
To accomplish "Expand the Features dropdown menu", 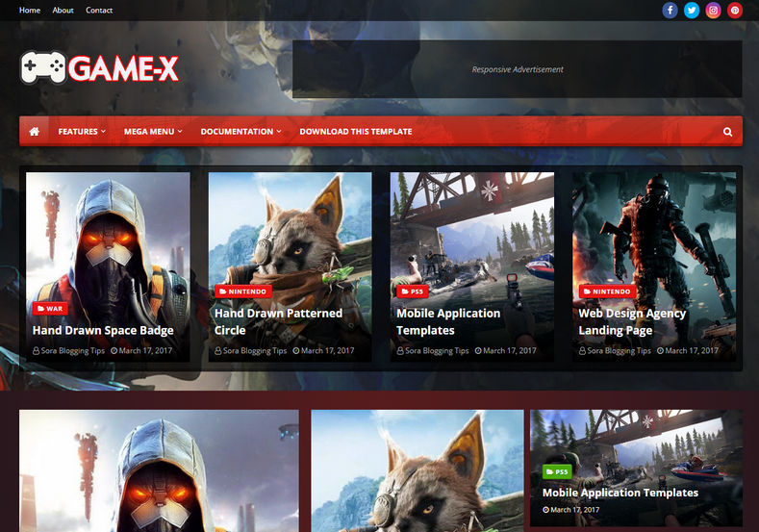I will point(82,131).
